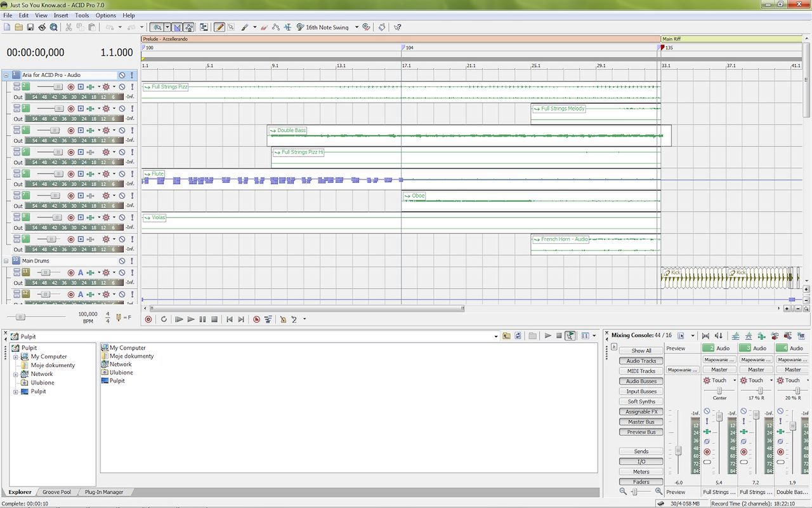Open the 16th Note Swing groove dropdown
The width and height of the screenshot is (812, 508).
pos(357,27)
